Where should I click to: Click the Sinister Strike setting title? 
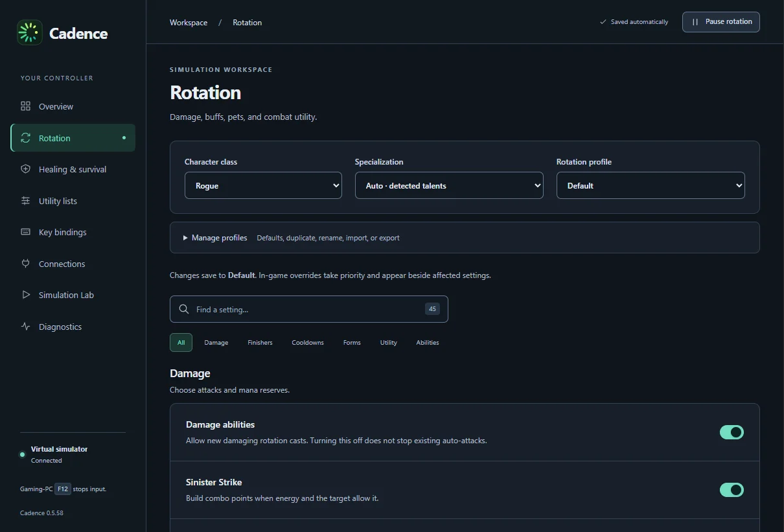[214, 482]
